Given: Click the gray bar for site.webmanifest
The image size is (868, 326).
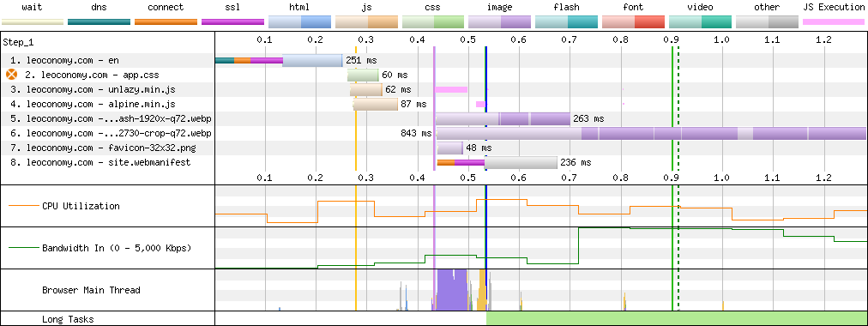Looking at the screenshot, I should [521, 162].
